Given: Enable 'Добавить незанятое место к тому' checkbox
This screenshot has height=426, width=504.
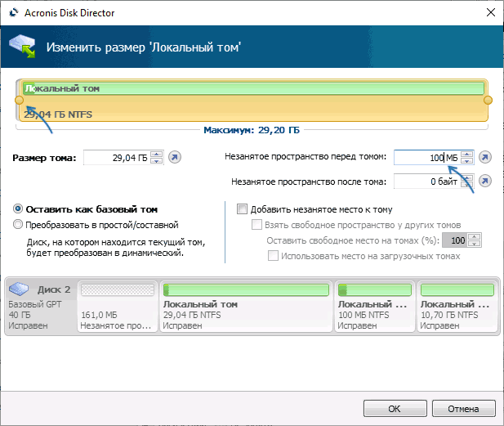Looking at the screenshot, I should pyautogui.click(x=242, y=209).
